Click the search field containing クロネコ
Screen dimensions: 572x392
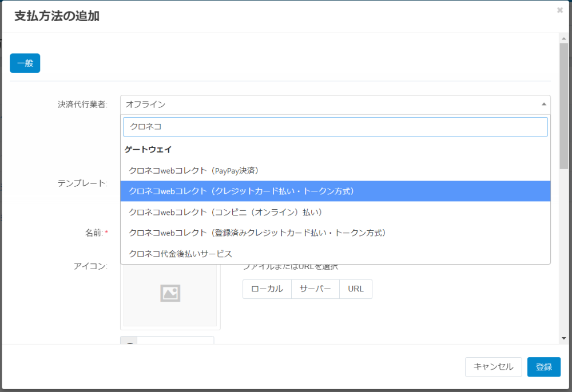coord(335,127)
